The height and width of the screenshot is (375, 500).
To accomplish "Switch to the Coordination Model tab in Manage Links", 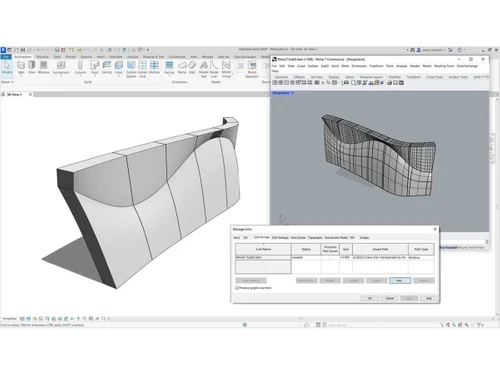I will 336,238.
